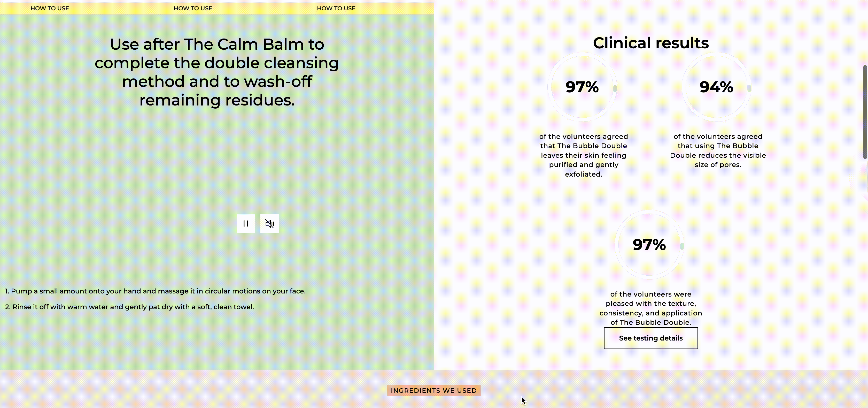
Task: Click step 2 Rinse it off instruction
Action: [130, 307]
